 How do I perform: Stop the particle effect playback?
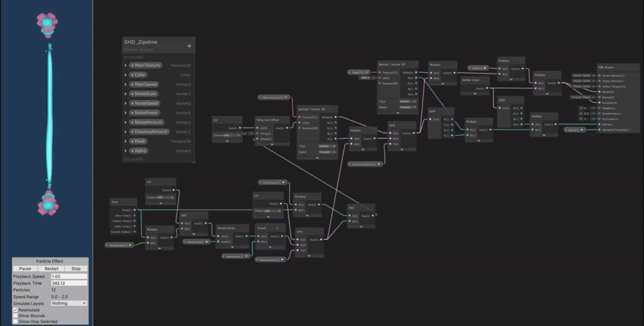[75, 269]
